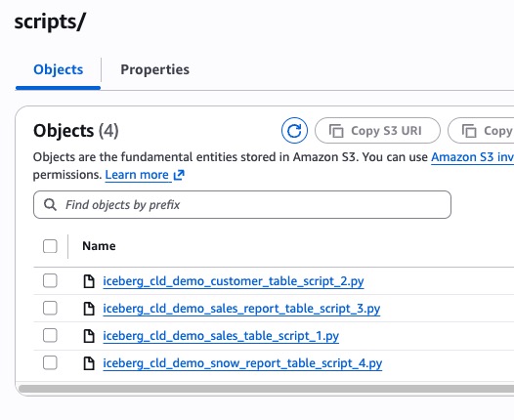514x420 pixels.
Task: Open iceberg_cld_demo_sales_report_table_script_3.py link
Action: pos(241,309)
